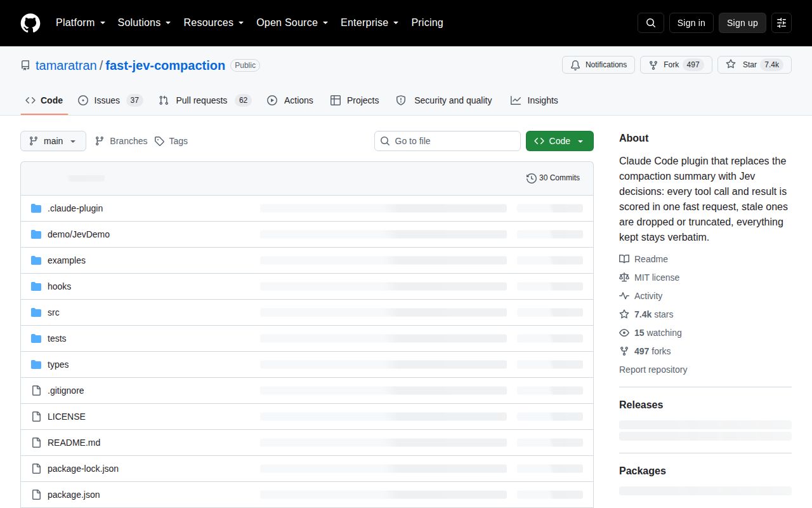Click the Tags label icon

(x=160, y=141)
